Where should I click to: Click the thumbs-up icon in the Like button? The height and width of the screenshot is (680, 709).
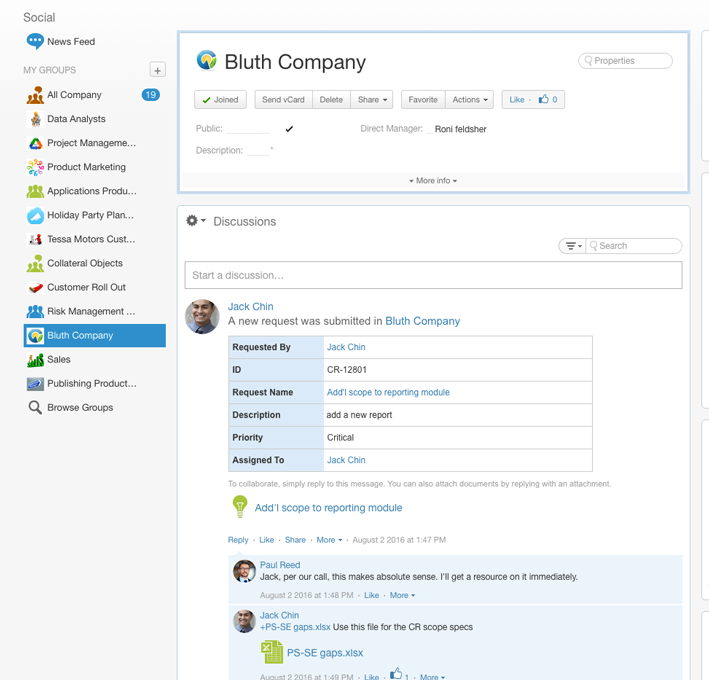tap(544, 99)
